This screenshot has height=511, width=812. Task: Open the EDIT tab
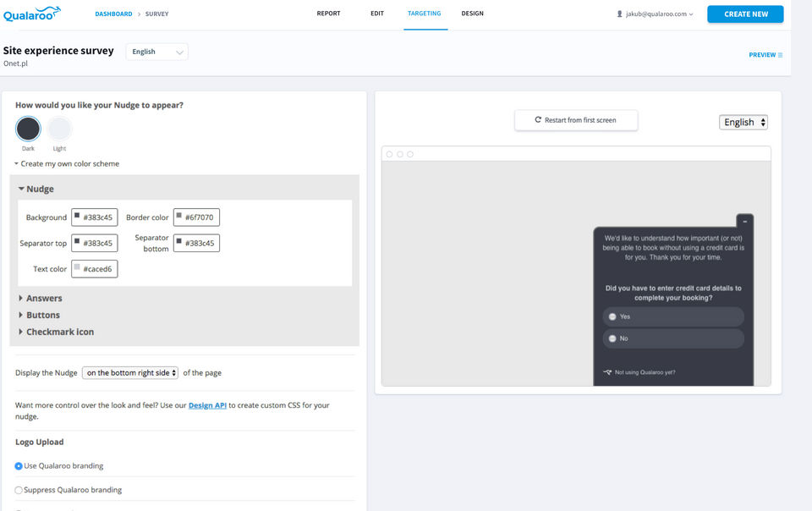click(377, 14)
